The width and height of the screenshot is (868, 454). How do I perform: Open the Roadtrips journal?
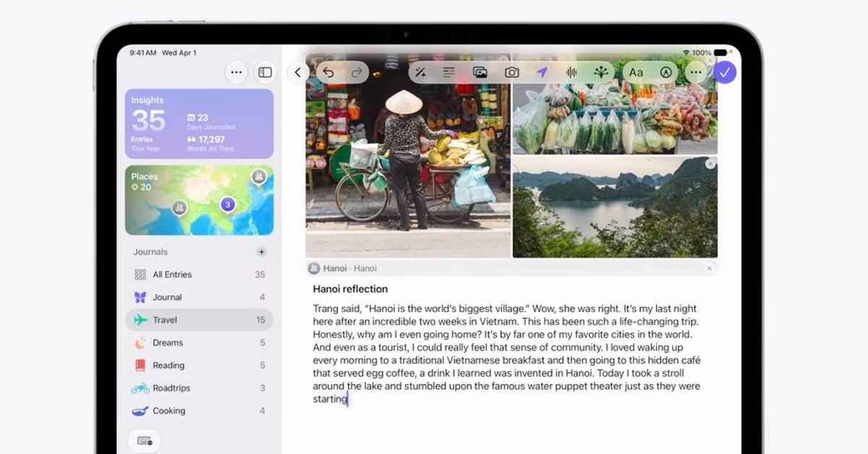coord(200,388)
